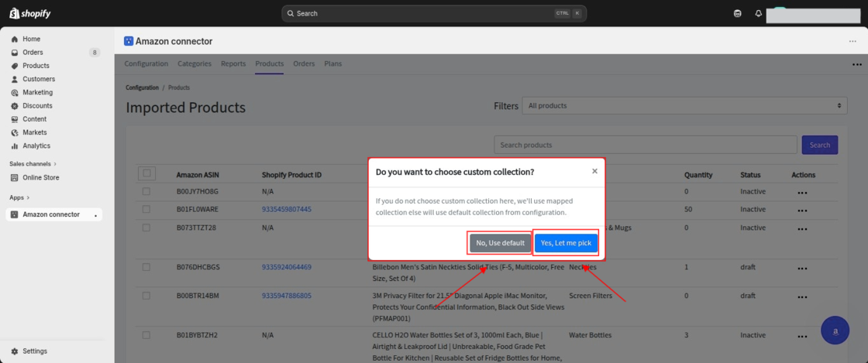Viewport: 868px width, 363px height.
Task: Open actions menu for B00BTR14BM
Action: (802, 297)
